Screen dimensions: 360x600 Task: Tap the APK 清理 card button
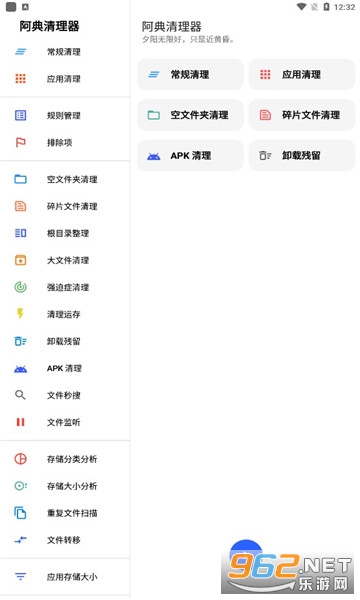click(190, 155)
